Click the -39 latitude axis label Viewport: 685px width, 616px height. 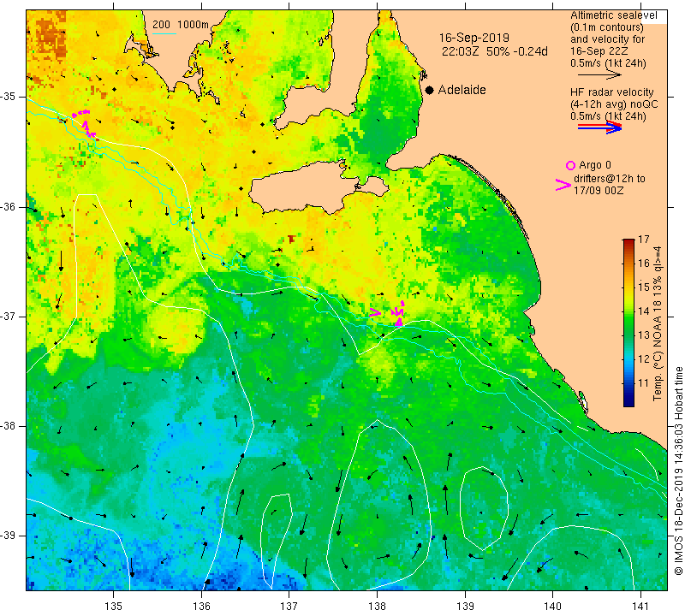pos(8,536)
